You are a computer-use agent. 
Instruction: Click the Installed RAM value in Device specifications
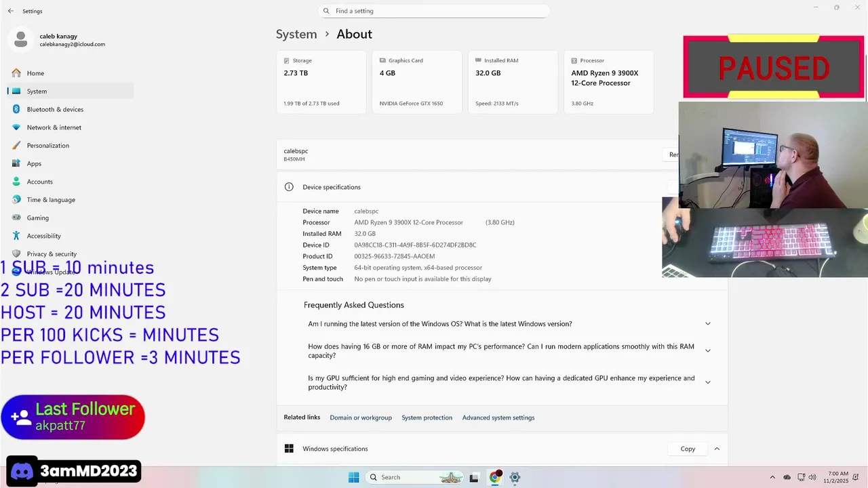365,234
